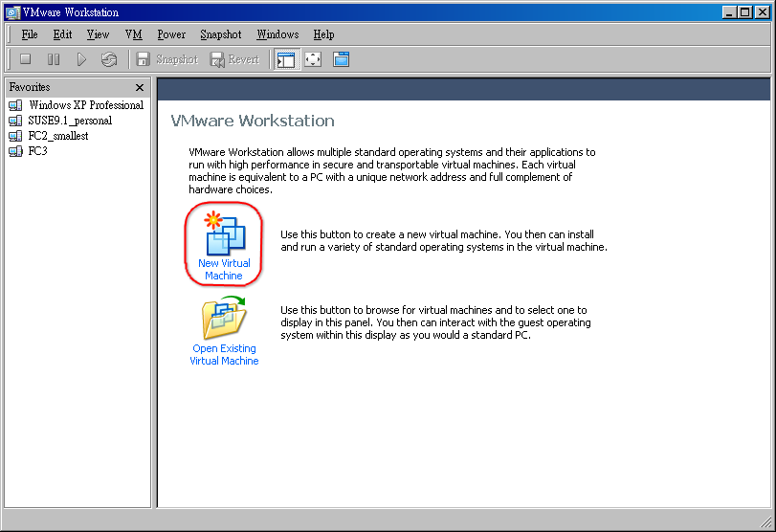776x532 pixels.
Task: Toggle the Favorites sidebar view icon
Action: (x=285, y=59)
